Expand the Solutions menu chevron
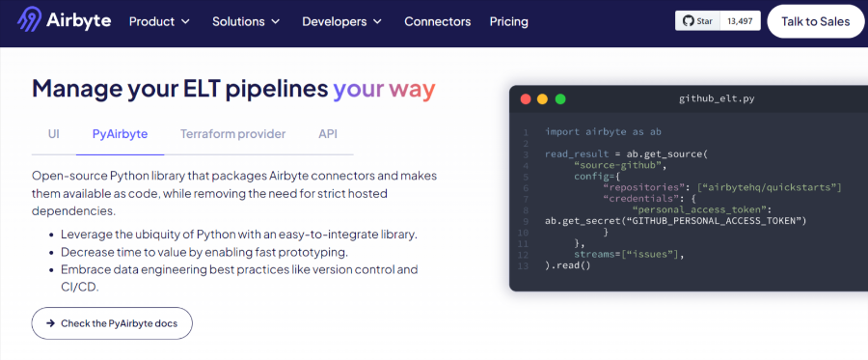 tap(275, 22)
